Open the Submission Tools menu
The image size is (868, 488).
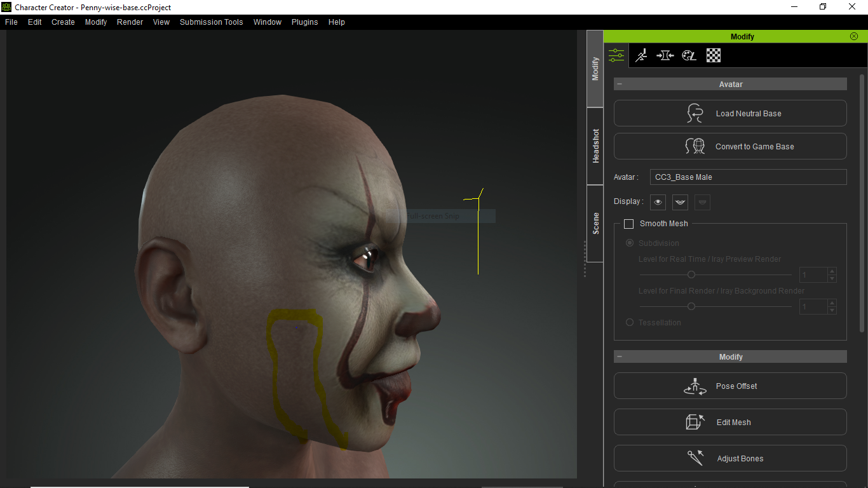[211, 22]
